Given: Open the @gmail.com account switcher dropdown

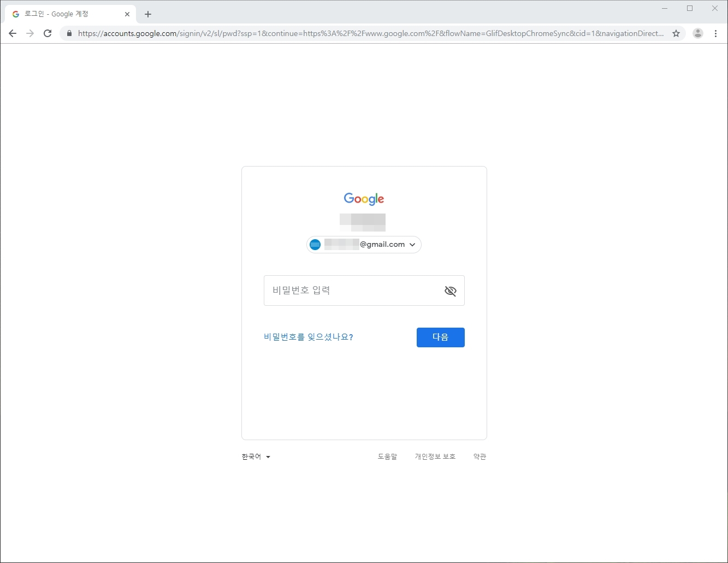Looking at the screenshot, I should (364, 245).
